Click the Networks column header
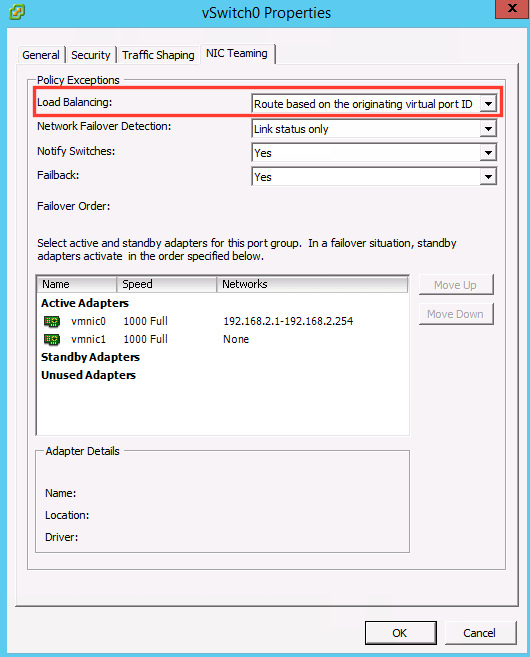This screenshot has height=657, width=530. click(x=312, y=284)
